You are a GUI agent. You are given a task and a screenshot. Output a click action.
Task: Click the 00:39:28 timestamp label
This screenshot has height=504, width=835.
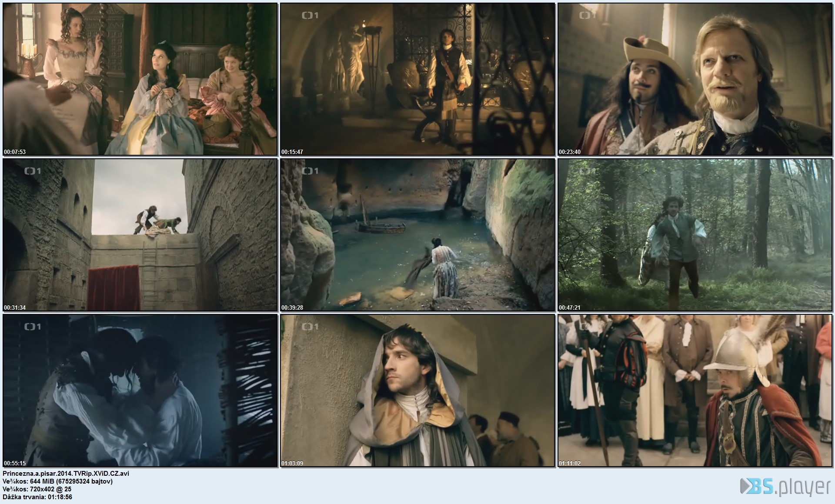coord(292,307)
